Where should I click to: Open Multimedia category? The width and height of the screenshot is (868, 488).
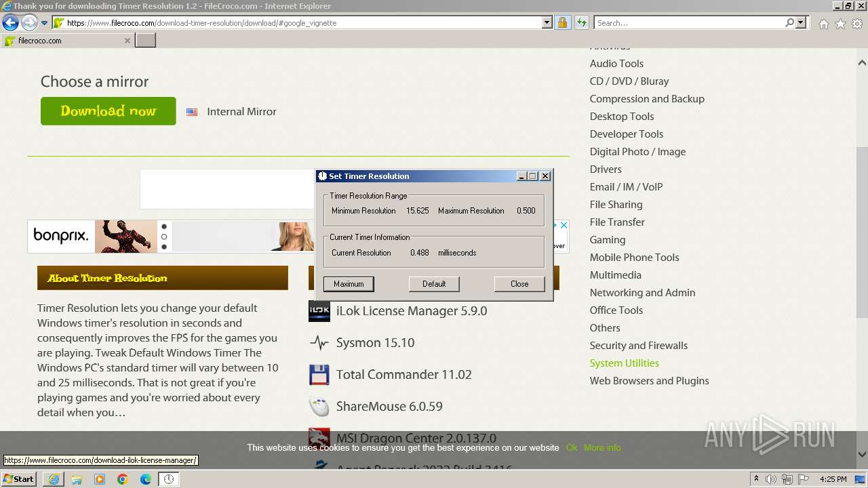tap(615, 275)
